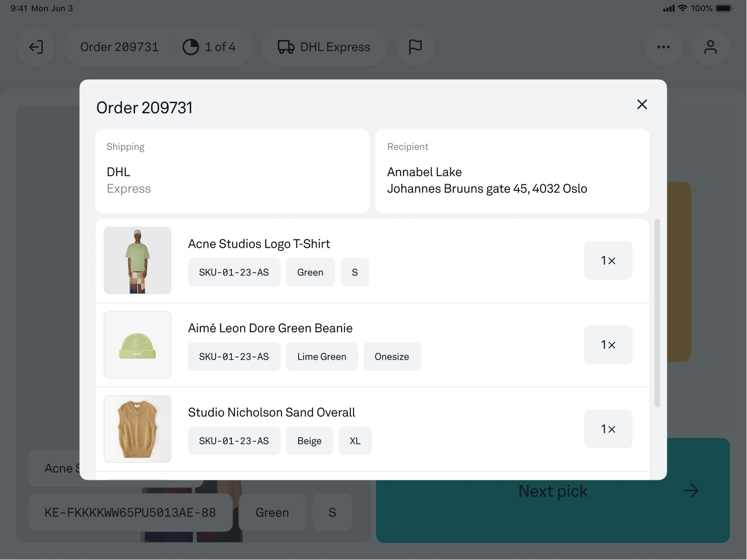Tap the exit/logout icon in top bar
747x560 pixels.
tap(36, 47)
